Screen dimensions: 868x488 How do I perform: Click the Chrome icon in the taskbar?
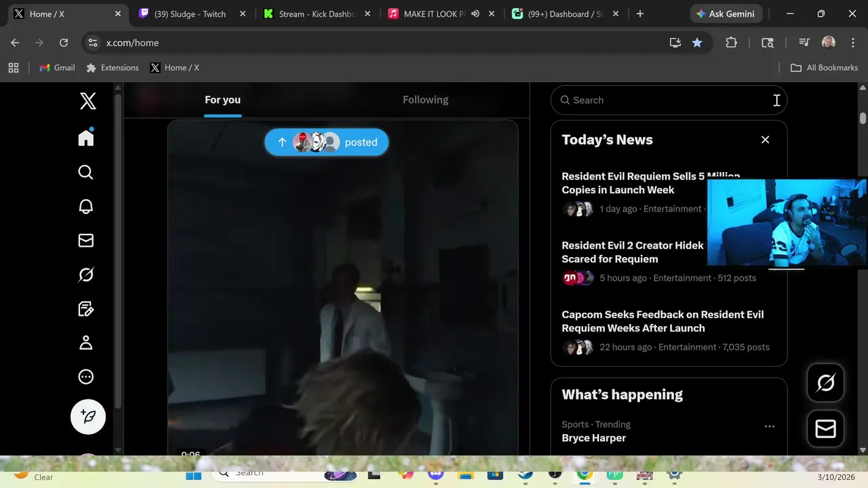[x=585, y=475]
